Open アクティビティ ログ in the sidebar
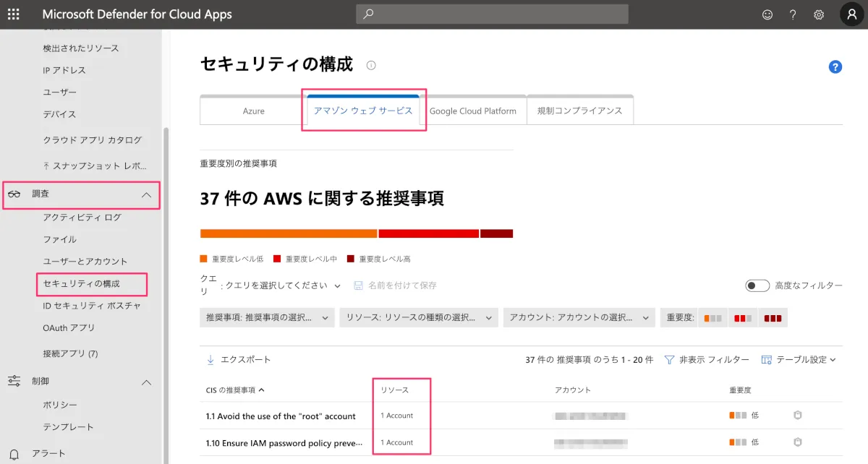The image size is (868, 464). [x=82, y=217]
